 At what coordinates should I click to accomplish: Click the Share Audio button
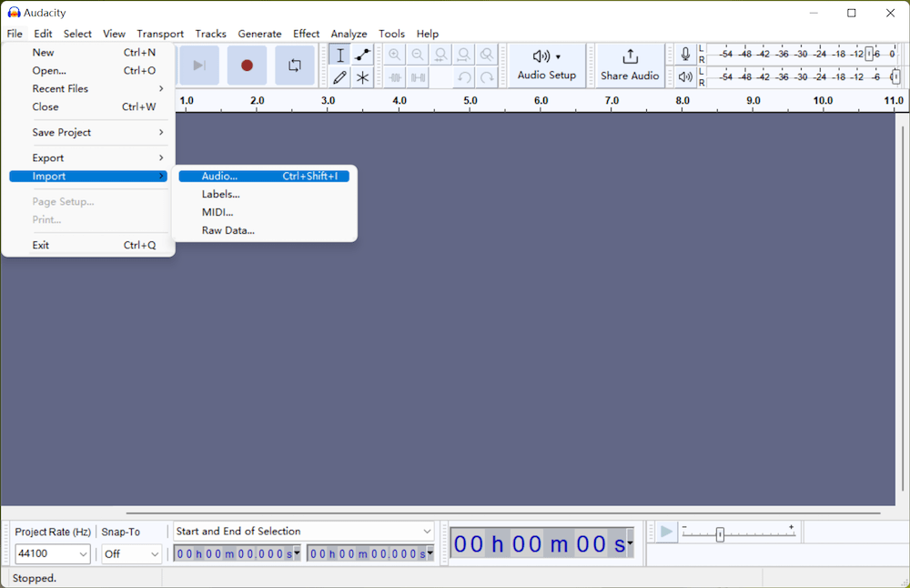coord(630,65)
